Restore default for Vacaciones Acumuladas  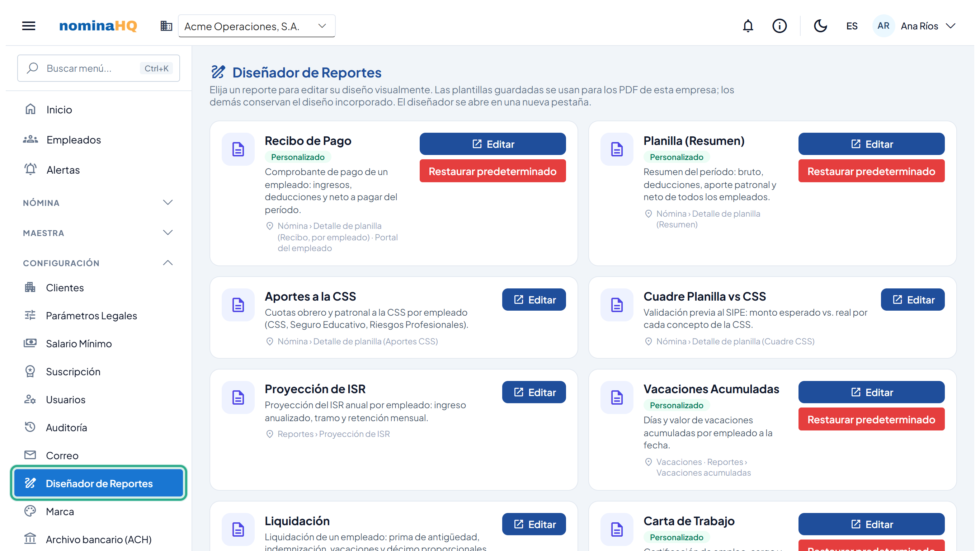coord(871,419)
